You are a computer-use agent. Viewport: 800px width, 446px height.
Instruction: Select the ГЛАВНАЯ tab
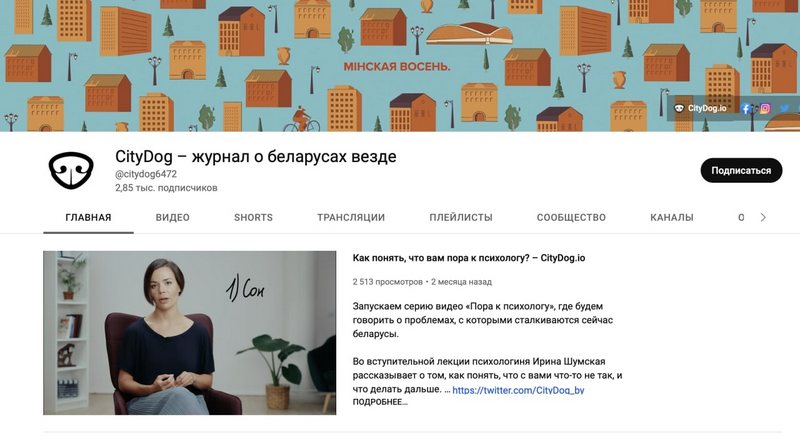88,217
